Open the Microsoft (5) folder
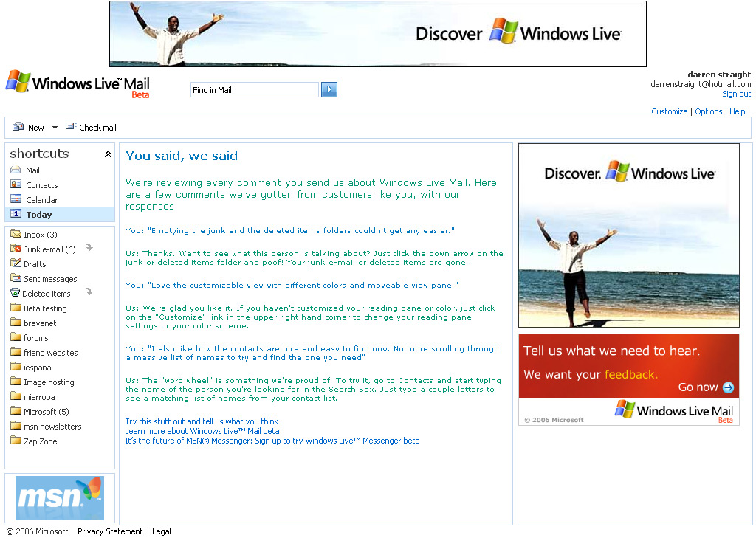This screenshot has width=756, height=538. point(46,412)
